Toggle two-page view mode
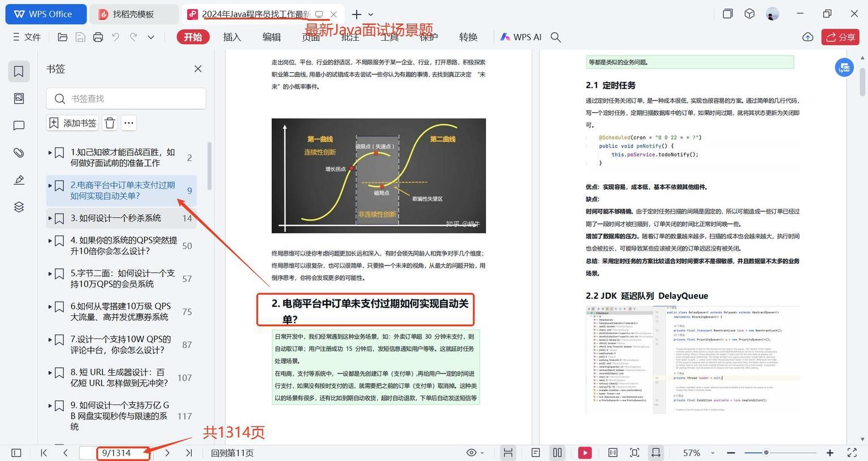 coord(557,453)
